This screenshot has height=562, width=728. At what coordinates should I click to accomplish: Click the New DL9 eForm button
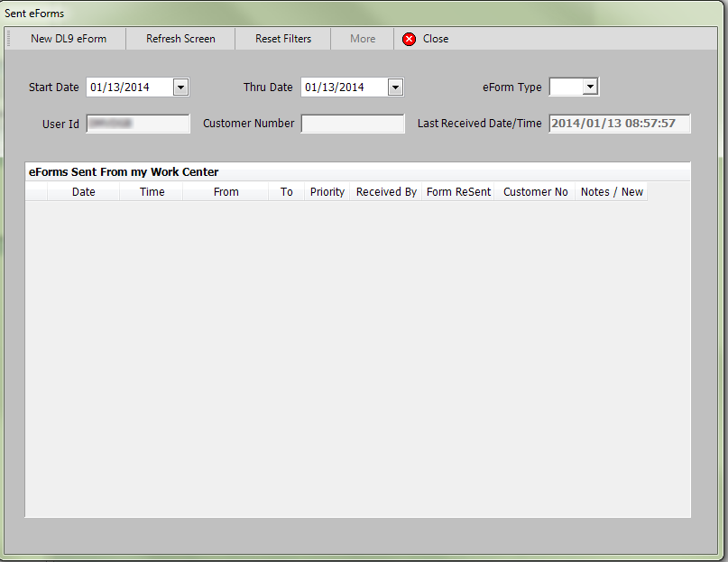pos(69,39)
